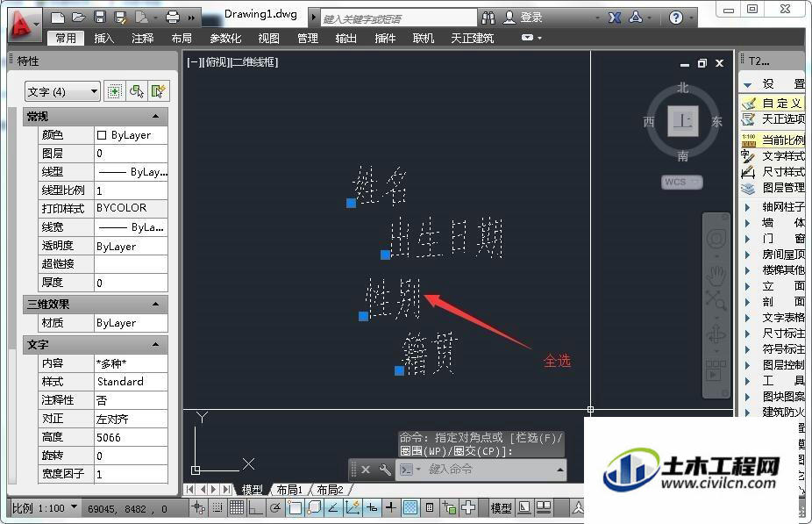Expand command history with the up arrow
The height and width of the screenshot is (524, 812).
(x=559, y=470)
